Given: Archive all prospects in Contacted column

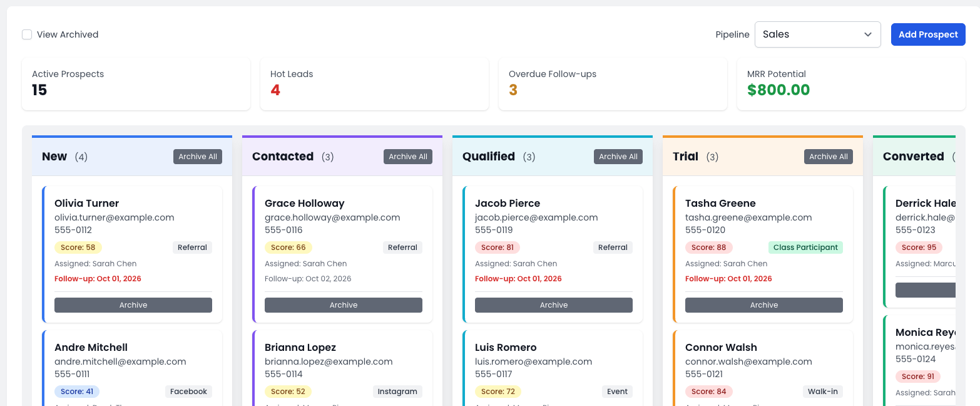Looking at the screenshot, I should [x=408, y=157].
